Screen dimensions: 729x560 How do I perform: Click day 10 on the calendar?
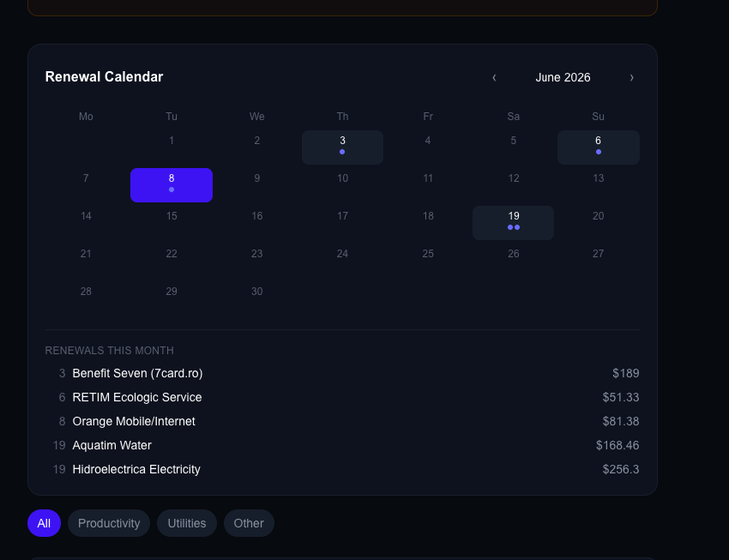tap(343, 185)
